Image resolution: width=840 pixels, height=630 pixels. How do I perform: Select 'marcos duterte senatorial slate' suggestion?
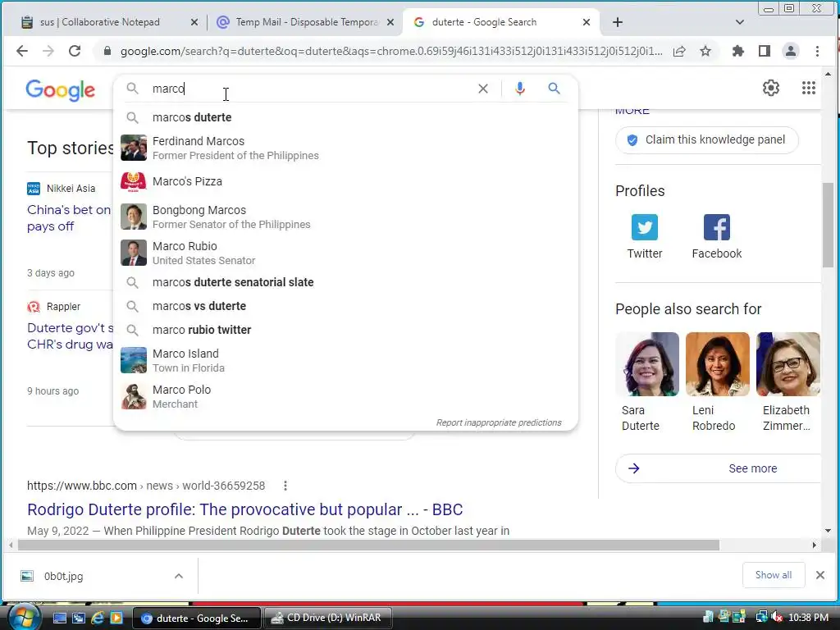345,282
